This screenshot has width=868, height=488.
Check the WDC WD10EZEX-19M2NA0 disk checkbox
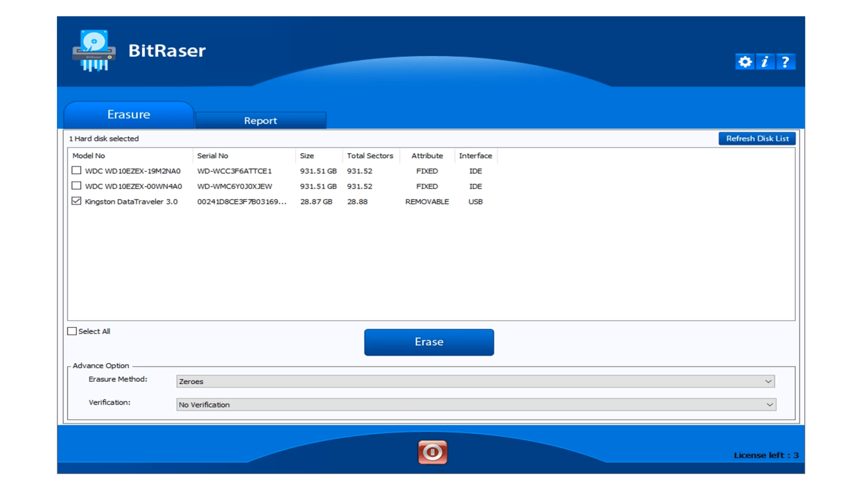76,171
